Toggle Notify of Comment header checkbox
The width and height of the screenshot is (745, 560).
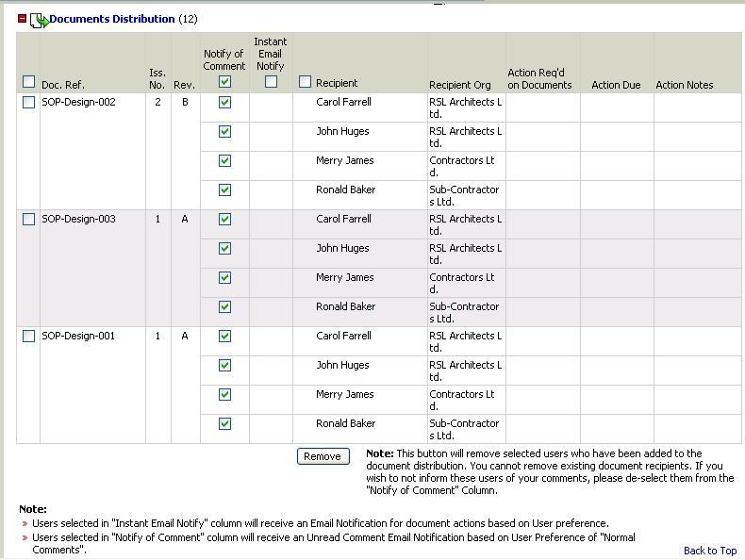[225, 82]
